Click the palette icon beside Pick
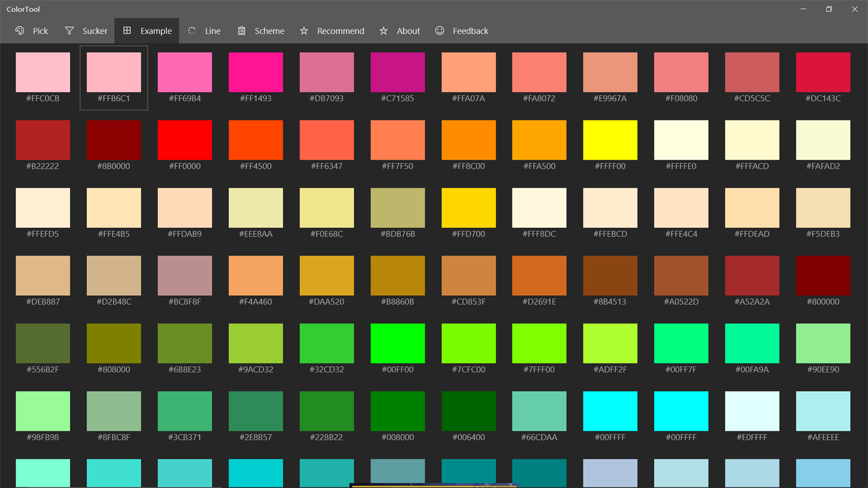Image resolution: width=868 pixels, height=488 pixels. (x=19, y=31)
